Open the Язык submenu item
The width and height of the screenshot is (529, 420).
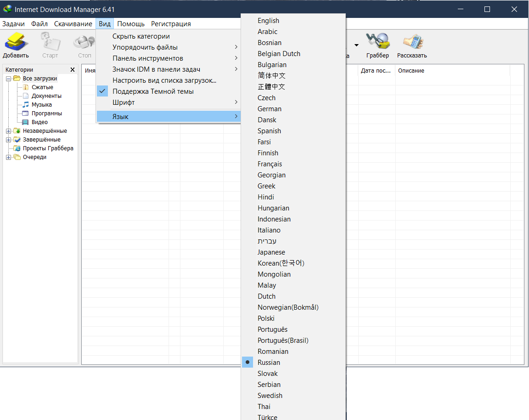tap(169, 116)
